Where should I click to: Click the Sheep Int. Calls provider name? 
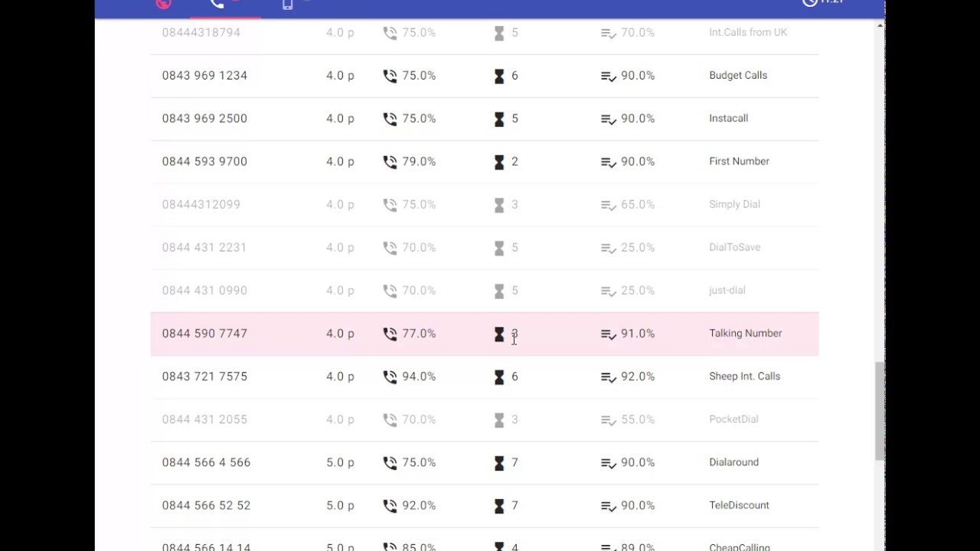click(x=744, y=377)
